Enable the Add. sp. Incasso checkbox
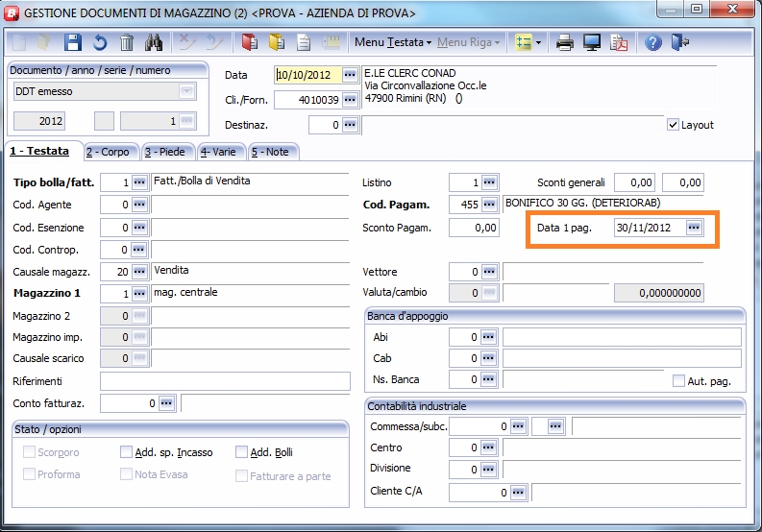 pos(126,452)
